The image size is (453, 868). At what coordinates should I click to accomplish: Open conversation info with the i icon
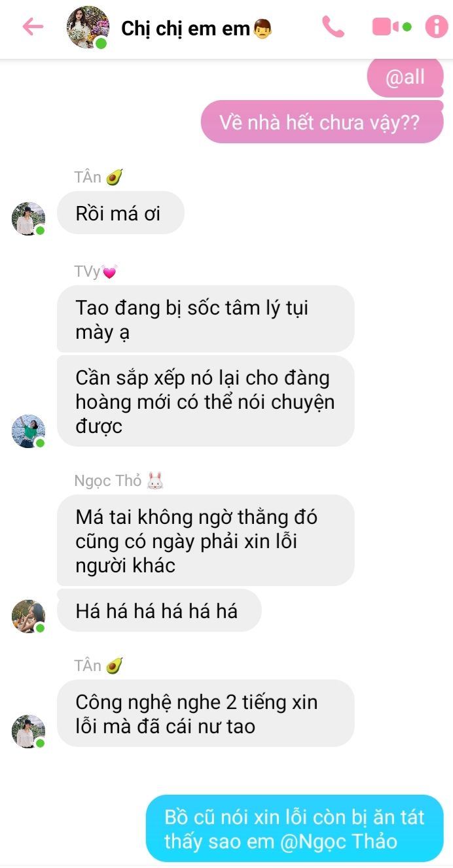(437, 27)
